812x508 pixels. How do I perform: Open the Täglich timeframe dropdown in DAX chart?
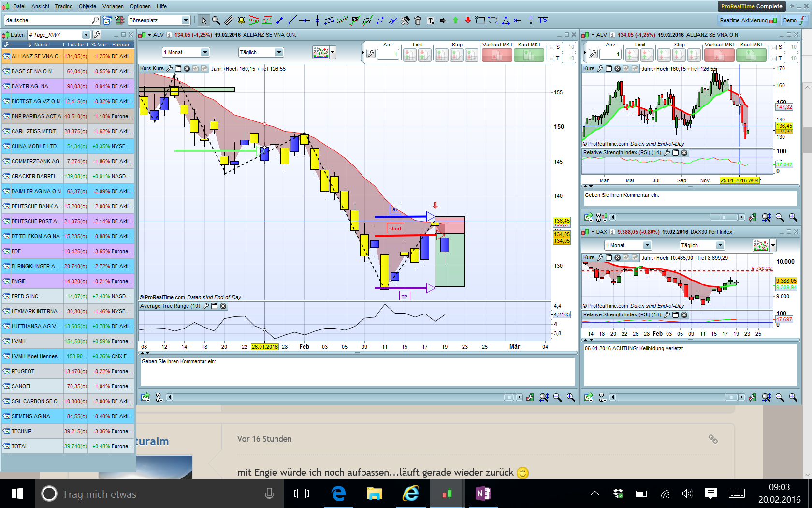[720, 245]
